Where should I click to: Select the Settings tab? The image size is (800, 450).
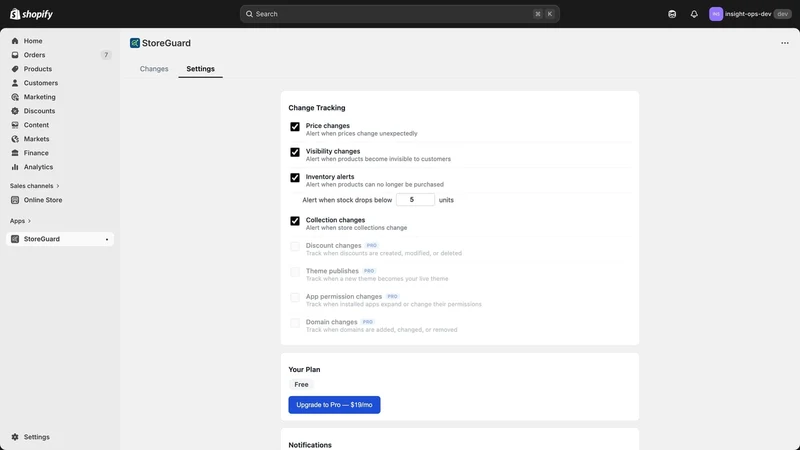(x=201, y=69)
